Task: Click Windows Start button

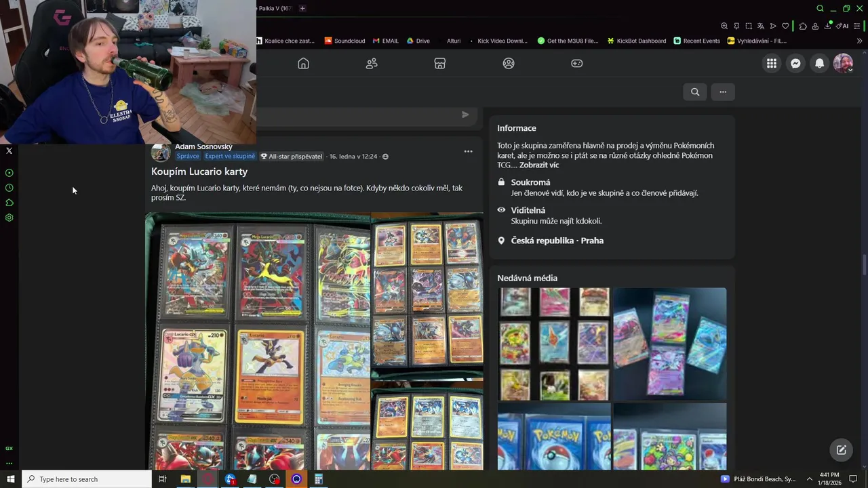Action: click(10, 479)
